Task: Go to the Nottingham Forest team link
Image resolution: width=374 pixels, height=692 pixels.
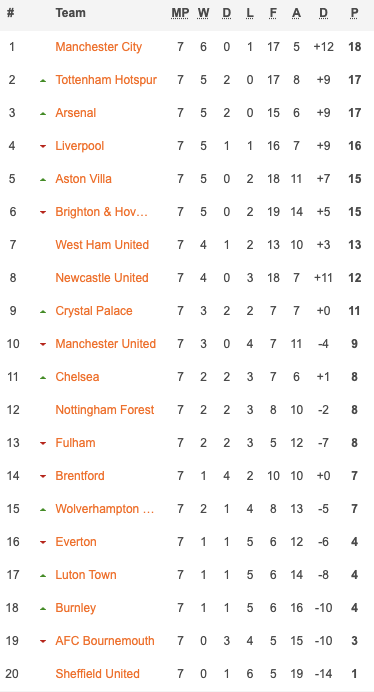Action: click(x=105, y=410)
